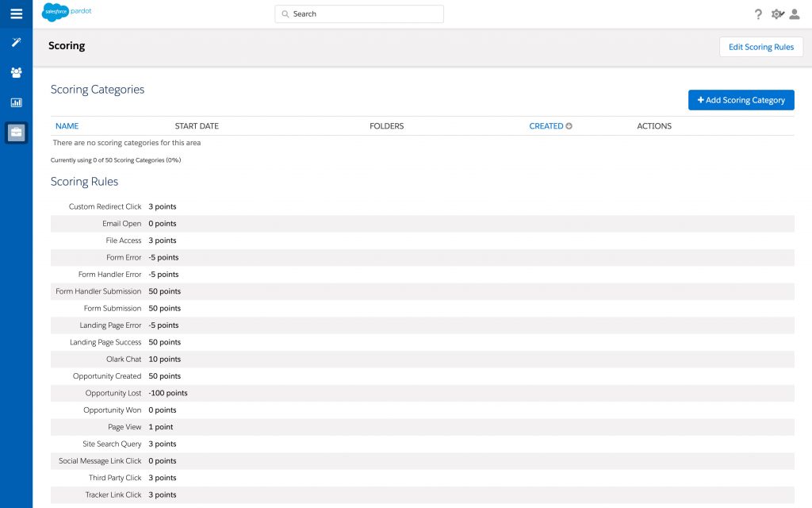Open the Help question mark icon
Image resolution: width=812 pixels, height=508 pixels.
[758, 14]
